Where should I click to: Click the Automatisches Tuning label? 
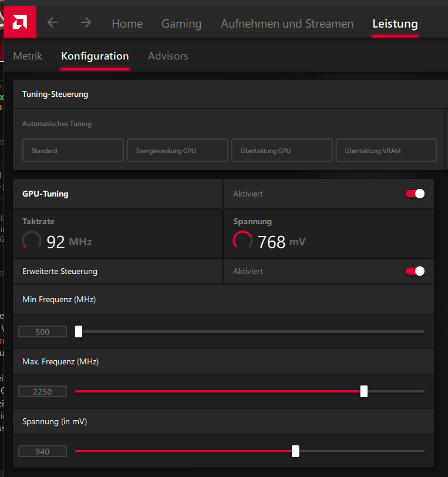coord(57,124)
